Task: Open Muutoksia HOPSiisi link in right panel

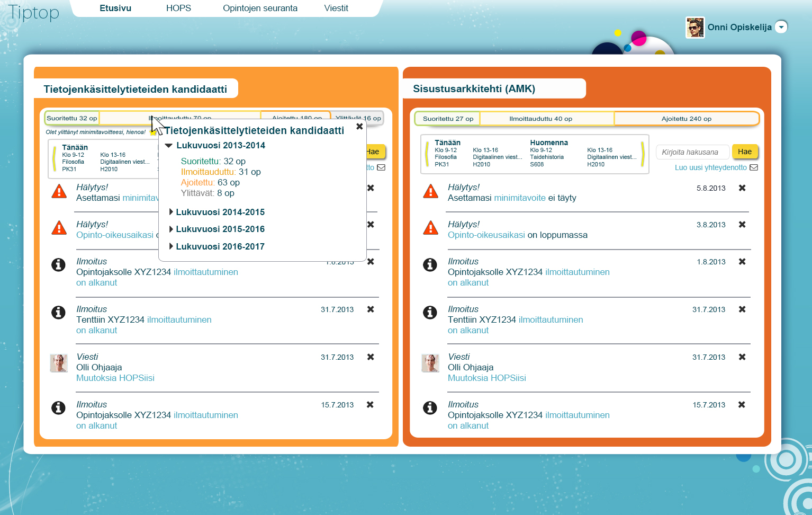Action: [x=487, y=378]
